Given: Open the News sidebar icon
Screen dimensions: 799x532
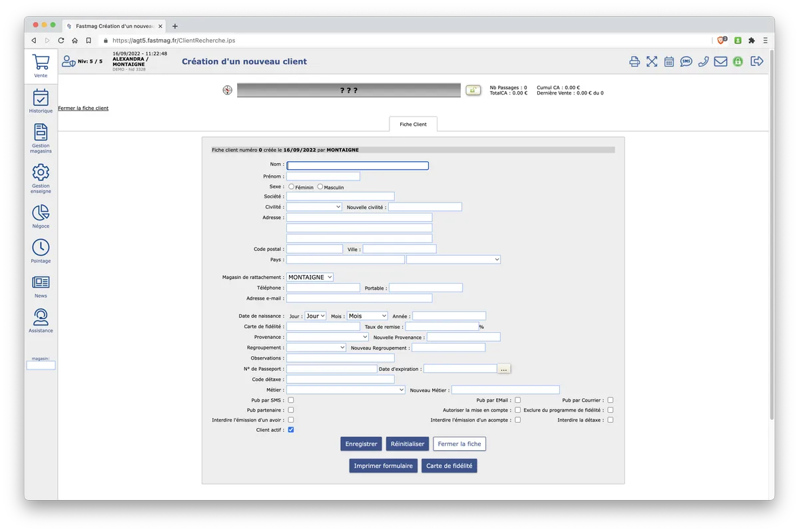Looking at the screenshot, I should tap(41, 282).
